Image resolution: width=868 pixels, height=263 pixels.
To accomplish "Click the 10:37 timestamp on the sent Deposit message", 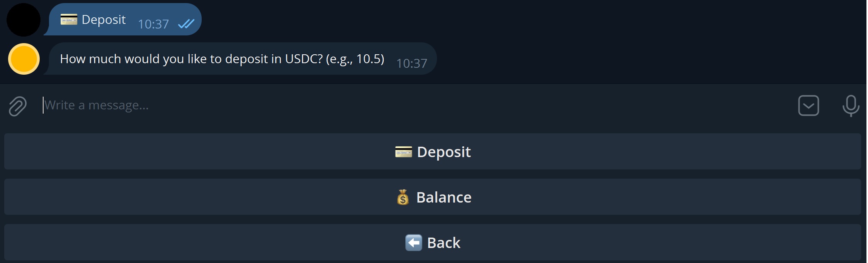I will 153,24.
